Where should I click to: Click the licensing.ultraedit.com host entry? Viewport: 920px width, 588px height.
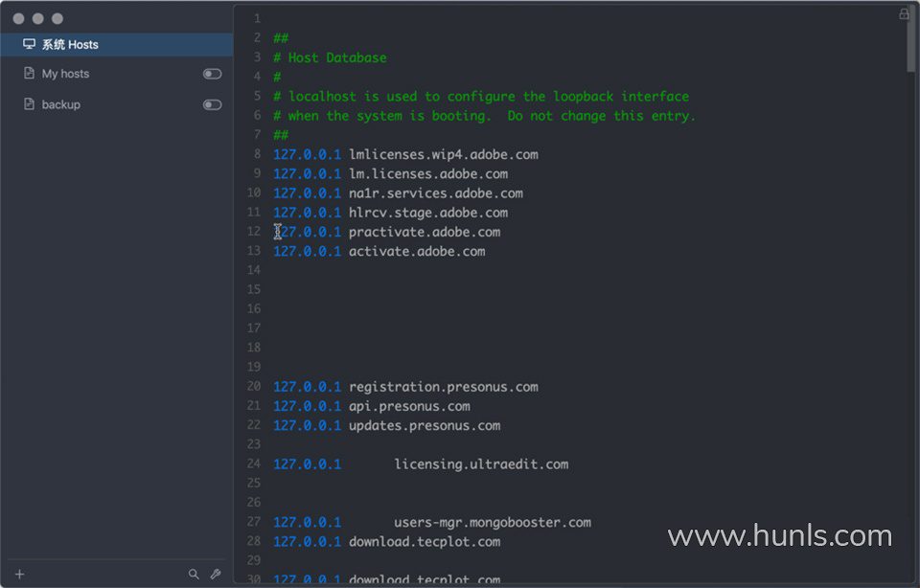point(481,464)
